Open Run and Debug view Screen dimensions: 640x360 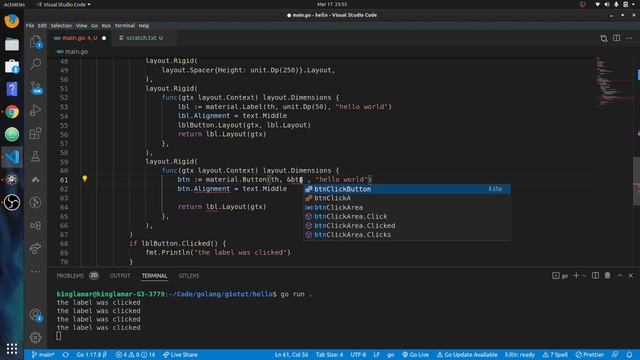pyautogui.click(x=36, y=110)
